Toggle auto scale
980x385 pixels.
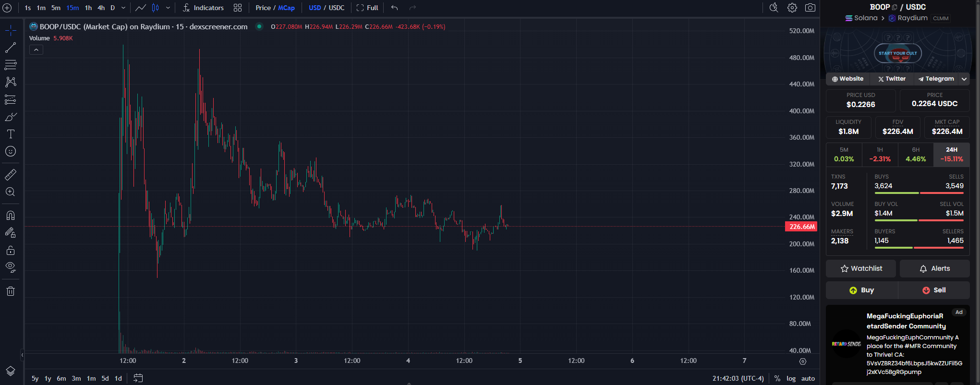(x=808, y=378)
